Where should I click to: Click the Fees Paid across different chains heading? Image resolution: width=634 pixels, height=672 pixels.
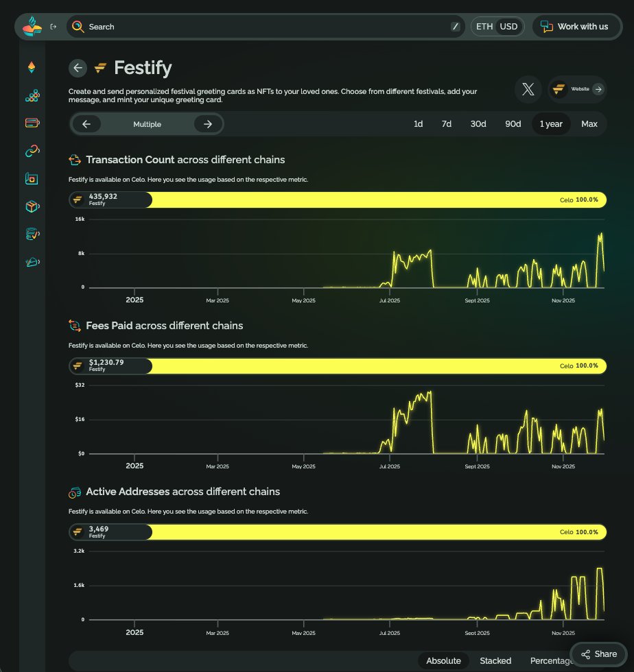point(164,326)
